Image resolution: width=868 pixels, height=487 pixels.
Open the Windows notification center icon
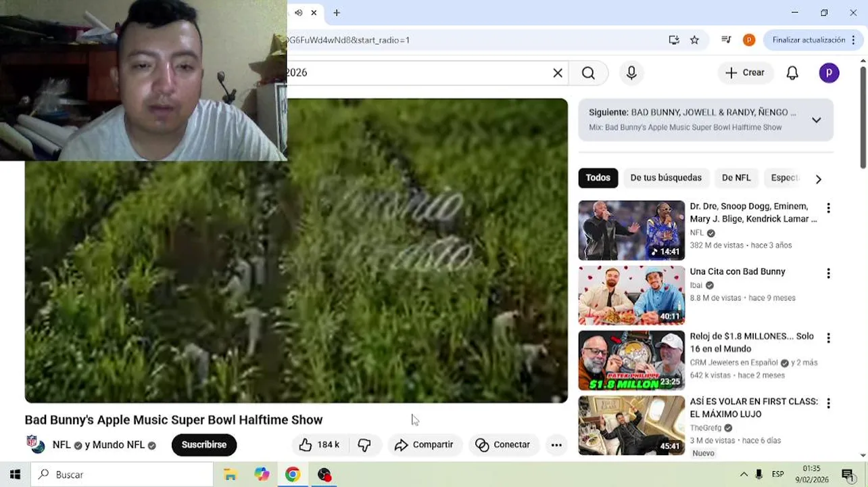848,475
